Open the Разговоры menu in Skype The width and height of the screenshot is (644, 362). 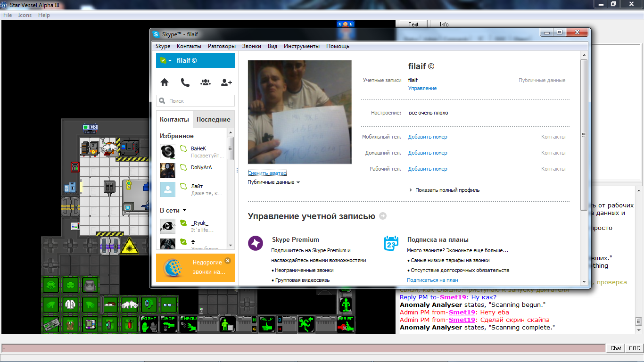[x=222, y=46]
